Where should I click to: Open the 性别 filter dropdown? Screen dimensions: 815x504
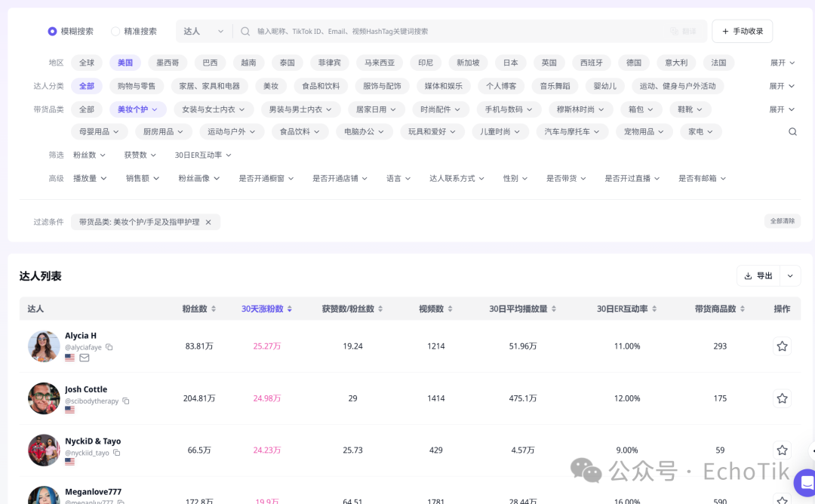pyautogui.click(x=515, y=178)
